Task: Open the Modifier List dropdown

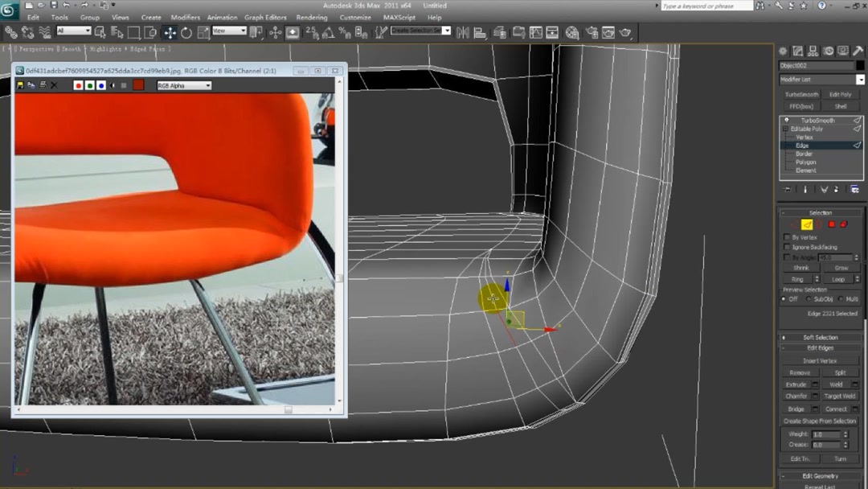Action: click(859, 80)
